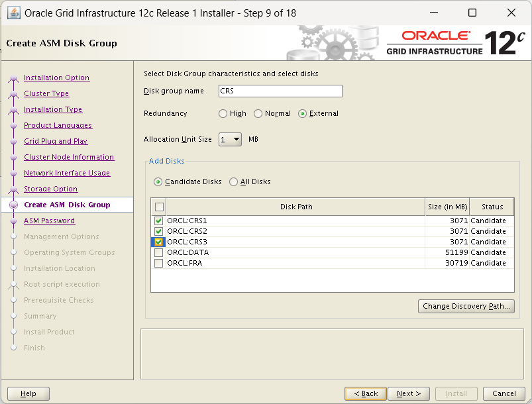Click the Disk group name input field
Viewport: 532px width, 404px height.
click(280, 91)
